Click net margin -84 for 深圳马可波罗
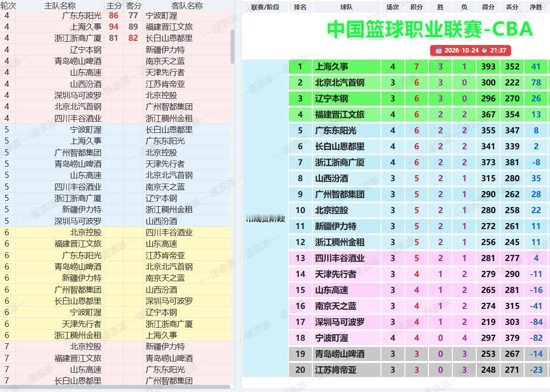 pyautogui.click(x=536, y=322)
